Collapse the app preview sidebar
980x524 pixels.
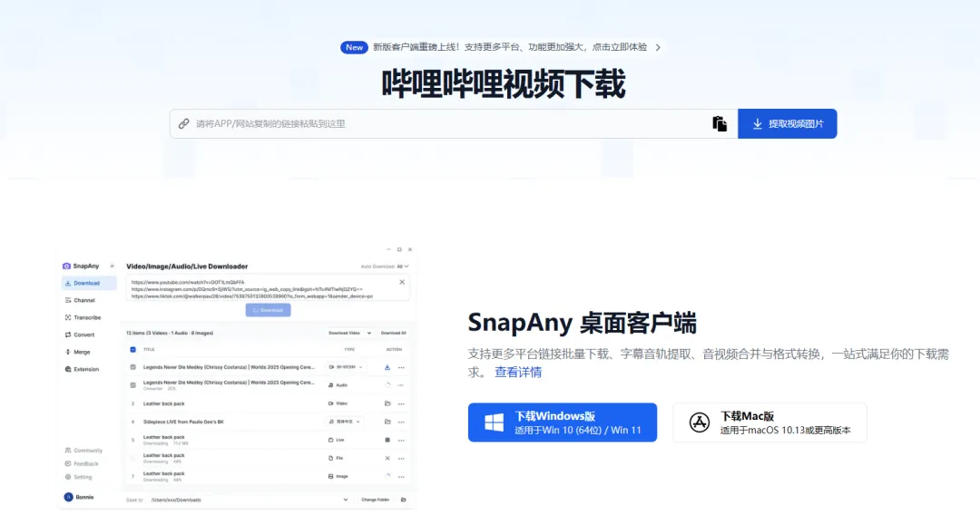pos(112,266)
